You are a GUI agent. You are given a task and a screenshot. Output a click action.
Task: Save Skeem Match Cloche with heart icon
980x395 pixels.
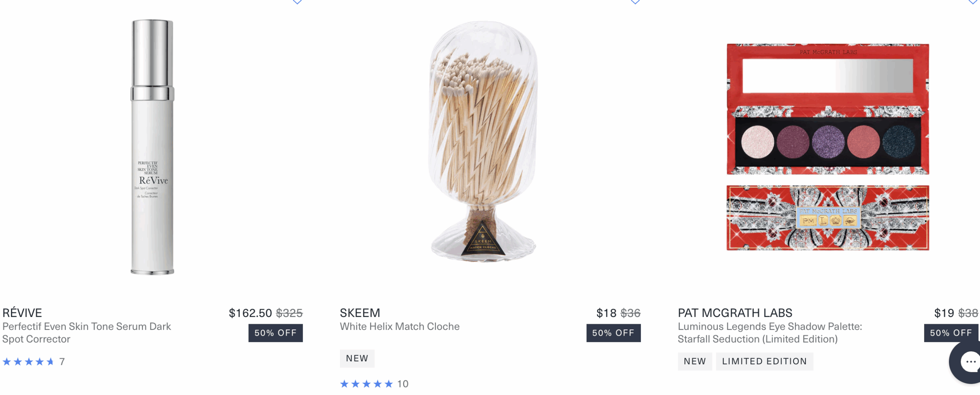pyautogui.click(x=635, y=2)
